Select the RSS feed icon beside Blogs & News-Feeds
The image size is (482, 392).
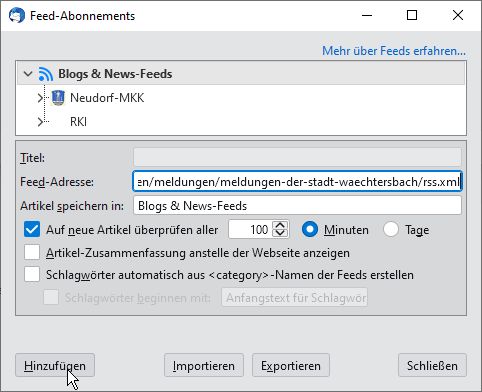click(46, 74)
